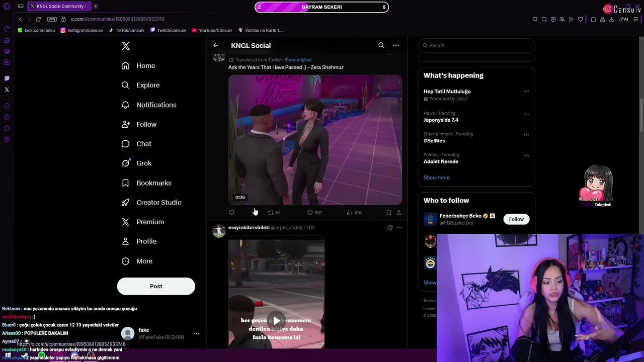Screen dimensions: 644x362
Task: Follow Fenerbahçe Beko account
Action: (516, 219)
